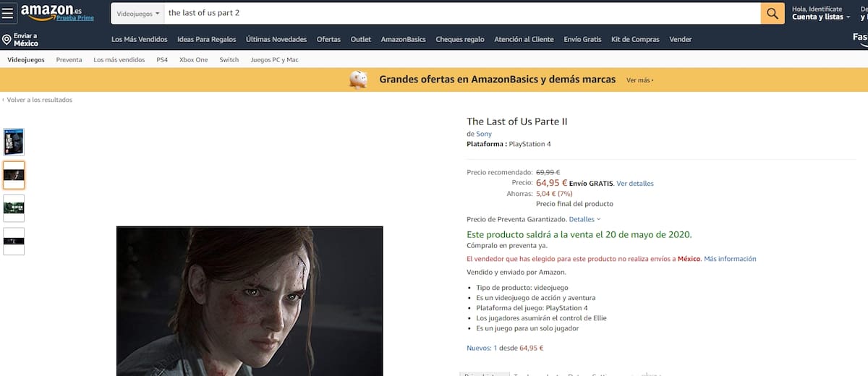Expand Detalles of Precio de Preventa Garantizado
Image resolution: width=868 pixels, height=376 pixels.
click(584, 219)
